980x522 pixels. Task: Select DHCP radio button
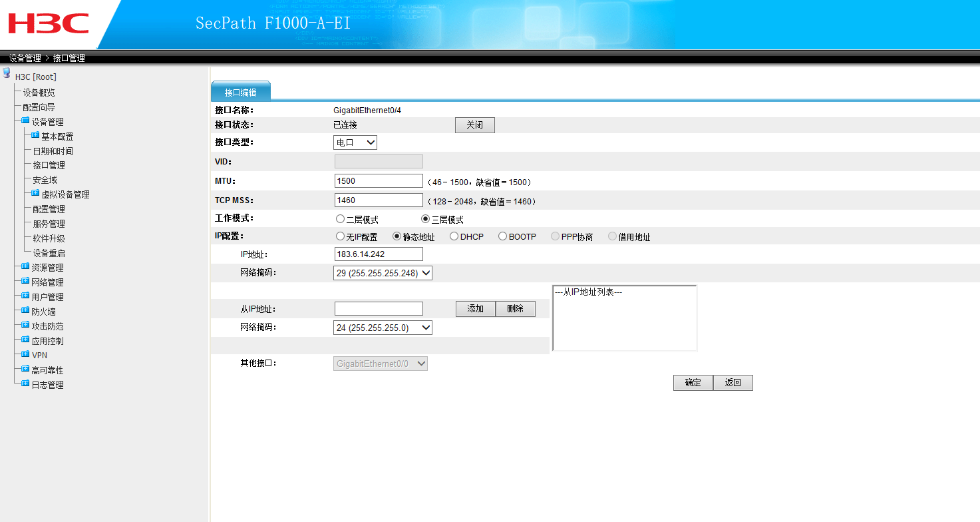click(454, 236)
